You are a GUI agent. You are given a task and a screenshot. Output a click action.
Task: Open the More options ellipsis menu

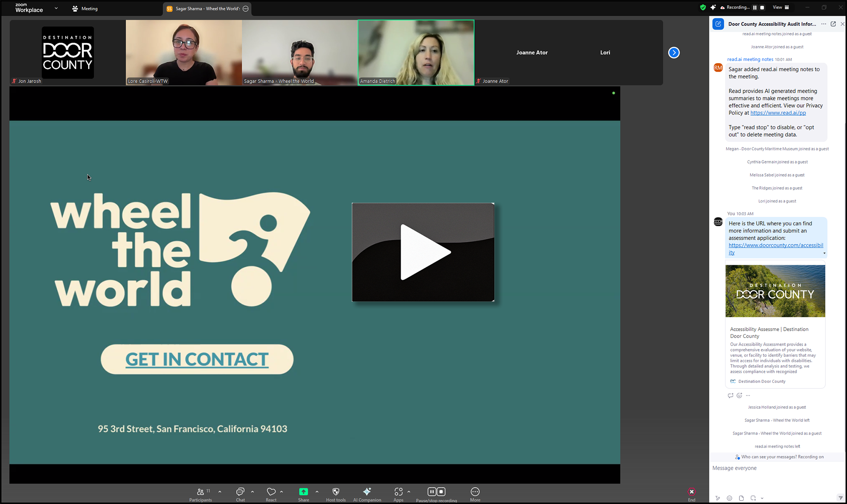click(x=475, y=492)
